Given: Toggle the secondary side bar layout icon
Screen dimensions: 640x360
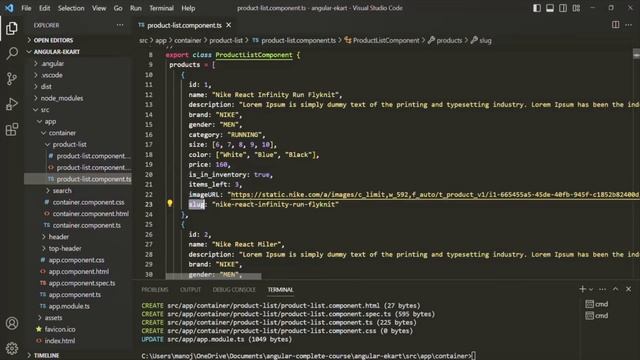Looking at the screenshot, I should [x=563, y=8].
